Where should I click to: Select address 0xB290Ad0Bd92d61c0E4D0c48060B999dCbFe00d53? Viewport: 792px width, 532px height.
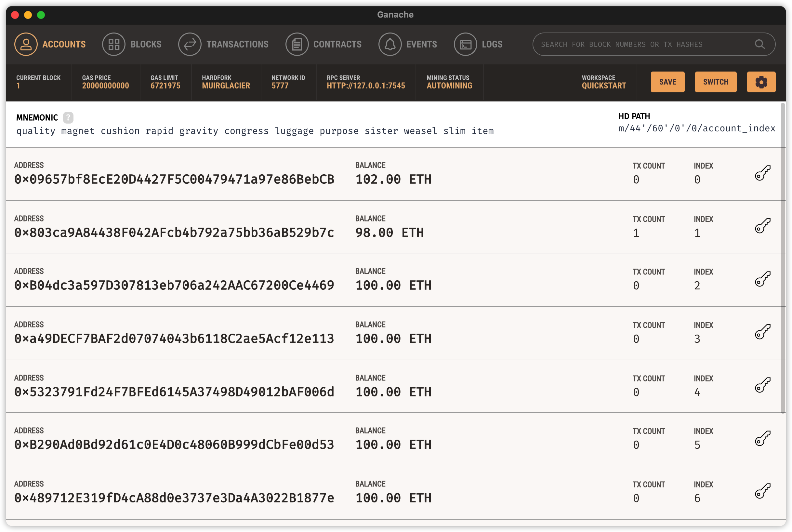click(x=174, y=445)
